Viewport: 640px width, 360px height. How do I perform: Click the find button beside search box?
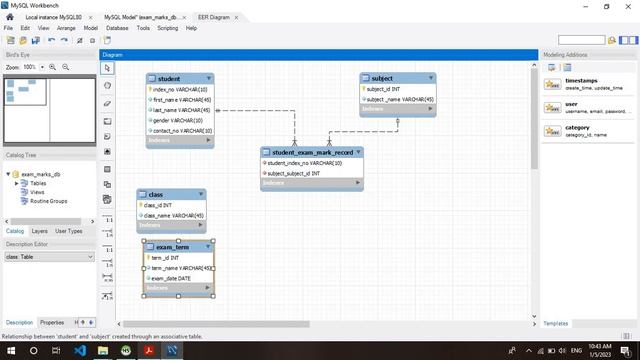611,40
